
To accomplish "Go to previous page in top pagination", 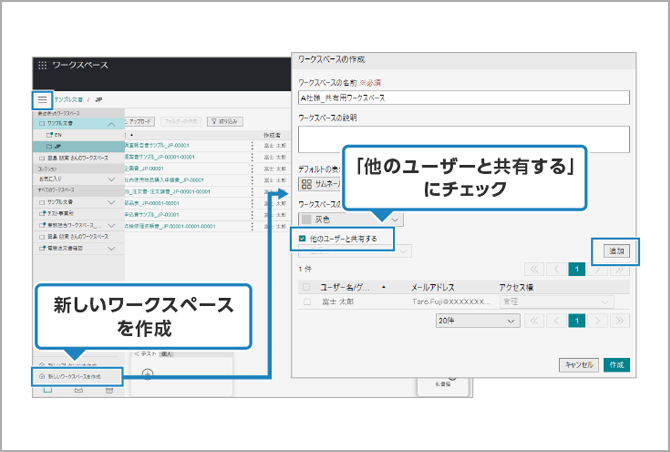I will [556, 269].
